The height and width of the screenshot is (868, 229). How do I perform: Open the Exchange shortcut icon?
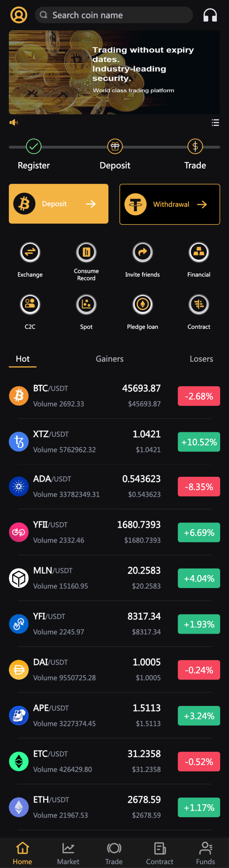pyautogui.click(x=30, y=252)
